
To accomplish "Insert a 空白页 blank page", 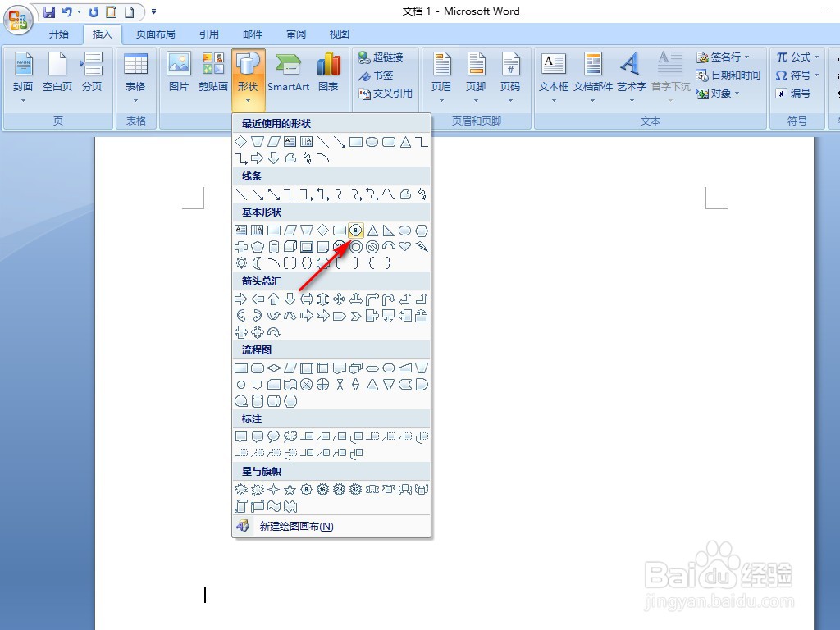I will coord(57,72).
